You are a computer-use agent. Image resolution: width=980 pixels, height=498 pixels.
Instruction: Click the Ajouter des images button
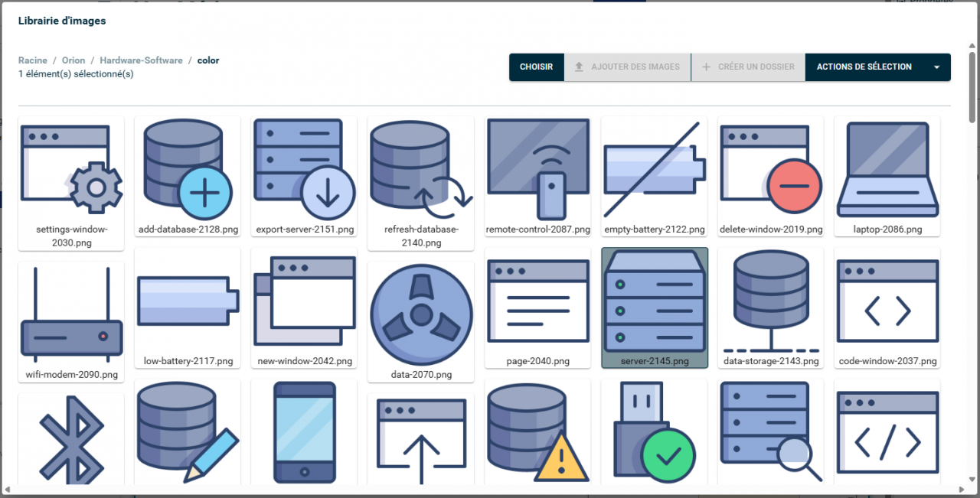627,67
